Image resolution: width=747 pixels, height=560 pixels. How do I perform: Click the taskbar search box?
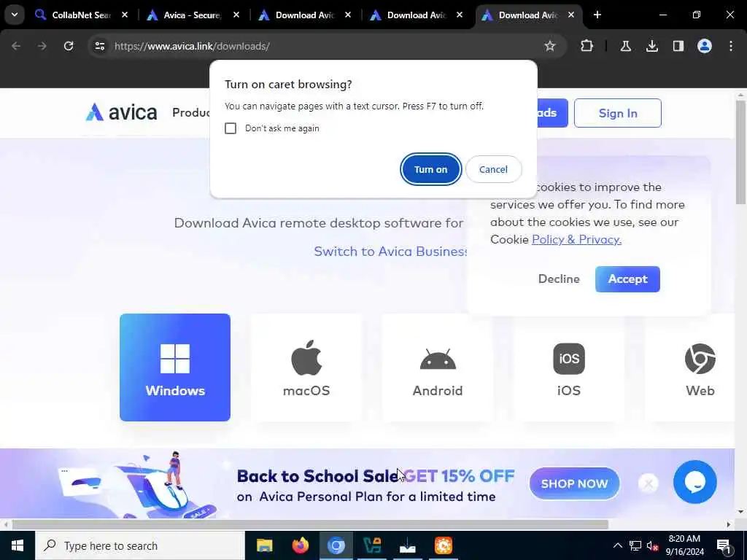tap(139, 545)
